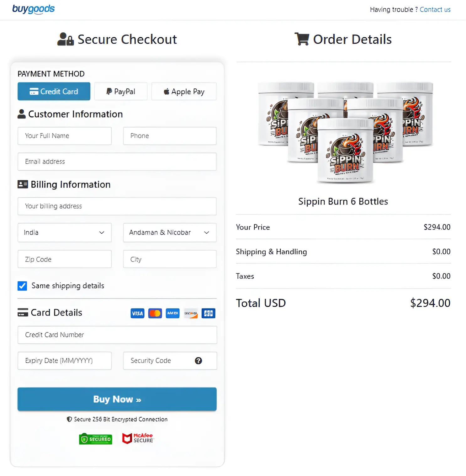Uncheck Same shipping details checkbox
Viewport: 466px width, 476px height.
22,286
